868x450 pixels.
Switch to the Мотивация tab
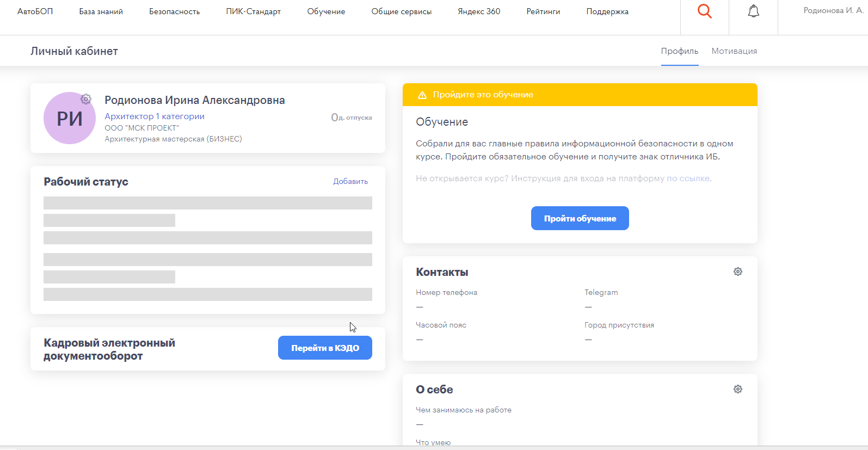[x=735, y=51]
